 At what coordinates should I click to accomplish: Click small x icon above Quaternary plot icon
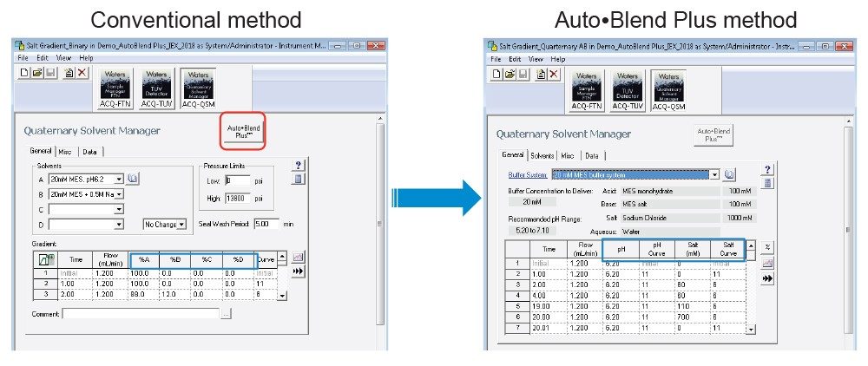pos(767,247)
